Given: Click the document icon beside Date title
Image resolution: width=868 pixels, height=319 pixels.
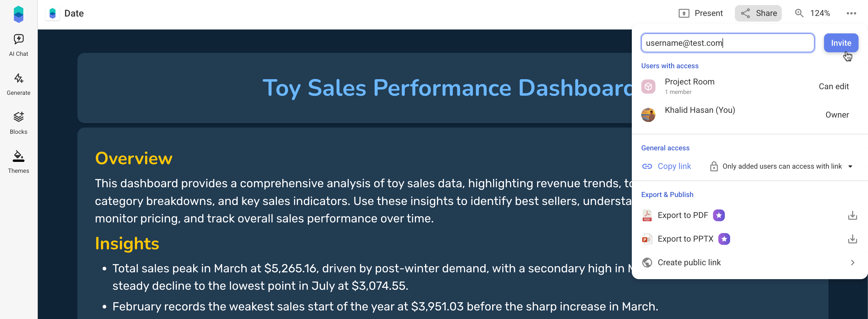Looking at the screenshot, I should (52, 13).
